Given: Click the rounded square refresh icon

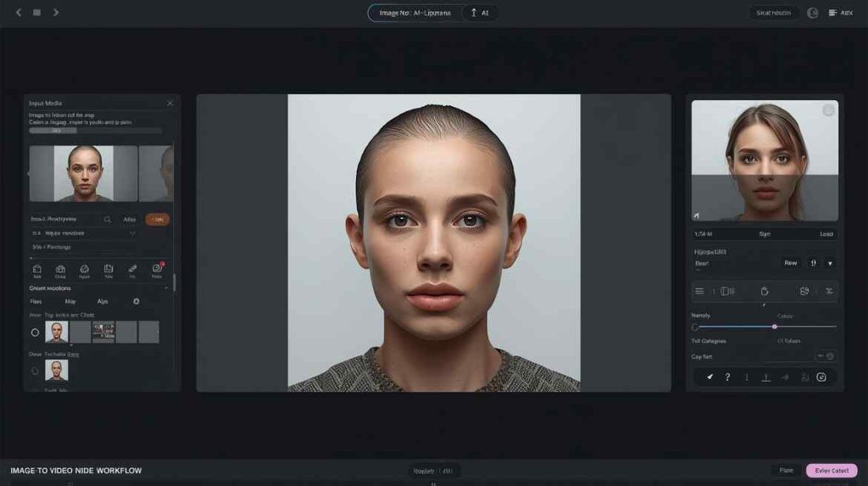Looking at the screenshot, I should click(x=821, y=377).
